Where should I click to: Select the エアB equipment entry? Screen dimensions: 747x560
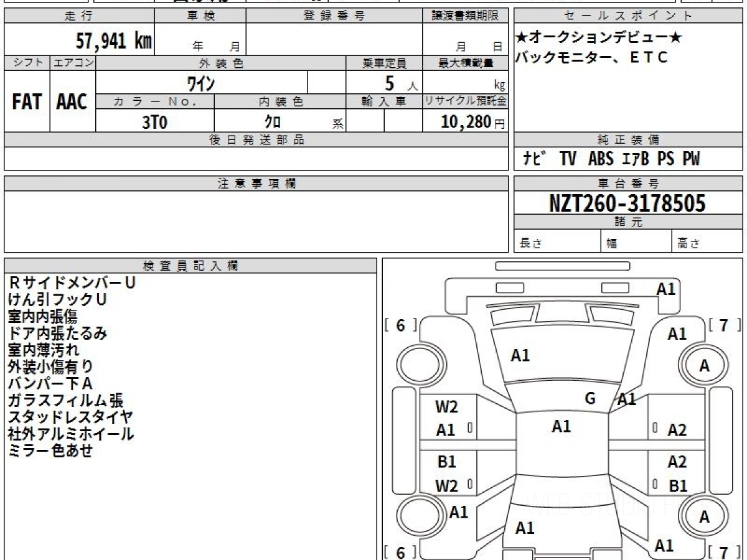click(x=636, y=160)
